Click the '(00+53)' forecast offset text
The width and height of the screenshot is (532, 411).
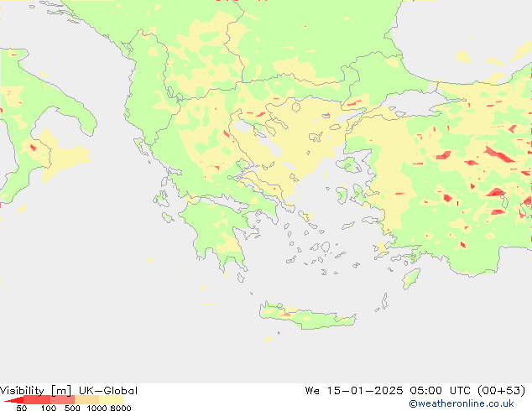point(502,391)
